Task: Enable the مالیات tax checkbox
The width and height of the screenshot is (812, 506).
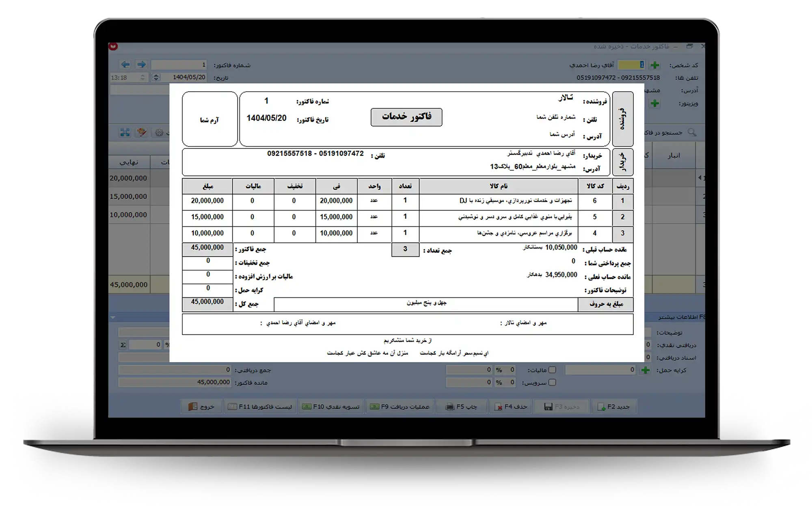Action: (552, 370)
